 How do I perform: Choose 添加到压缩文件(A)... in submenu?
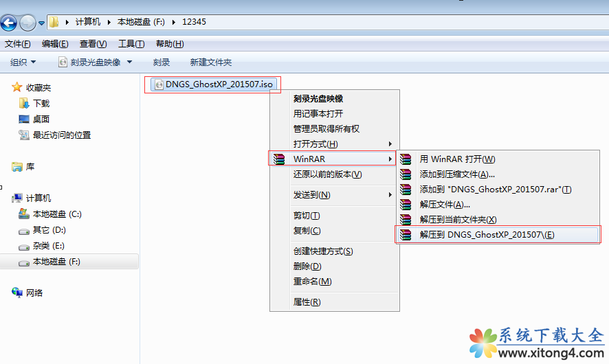457,174
